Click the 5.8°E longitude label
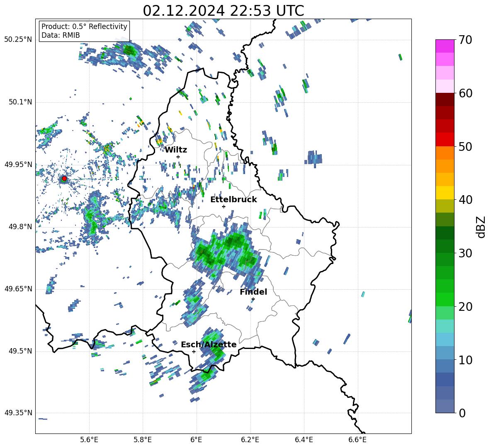 point(143,440)
